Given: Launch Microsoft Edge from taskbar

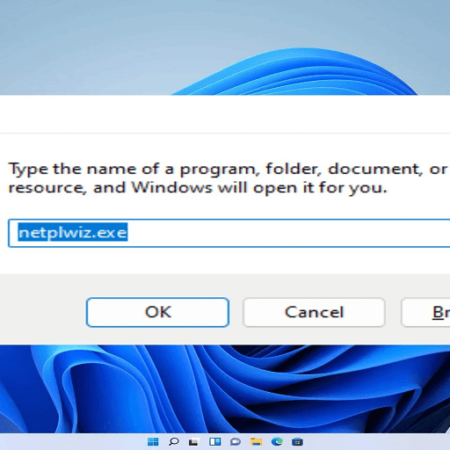Looking at the screenshot, I should tap(277, 442).
